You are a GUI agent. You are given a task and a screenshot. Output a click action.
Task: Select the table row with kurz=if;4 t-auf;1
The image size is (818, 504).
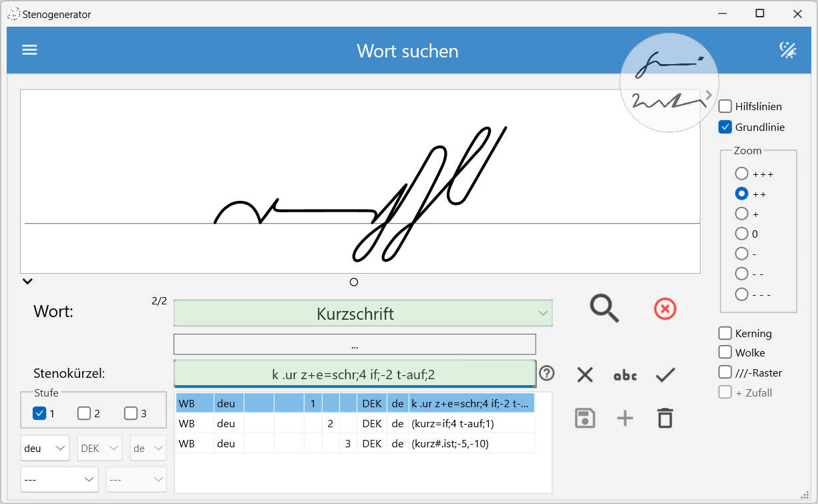point(354,424)
